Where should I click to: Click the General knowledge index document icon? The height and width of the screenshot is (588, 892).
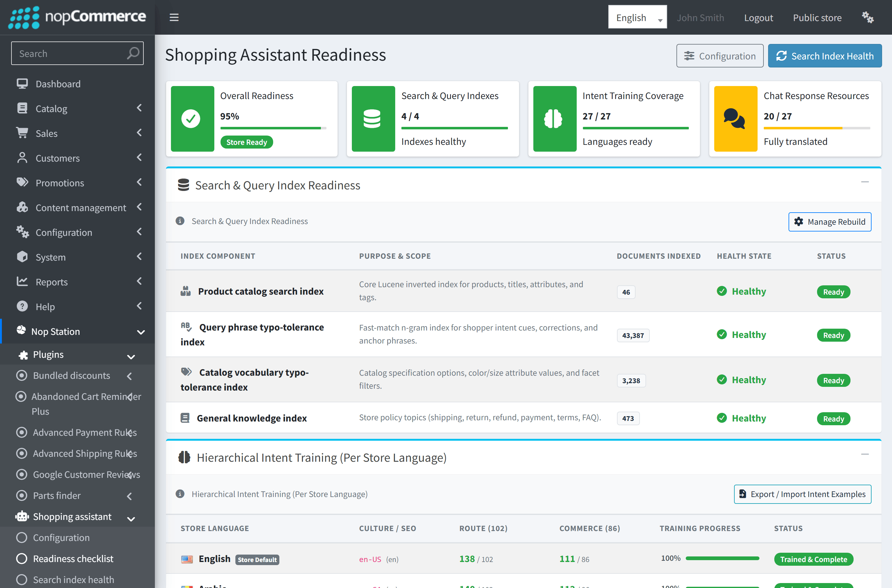[185, 418]
